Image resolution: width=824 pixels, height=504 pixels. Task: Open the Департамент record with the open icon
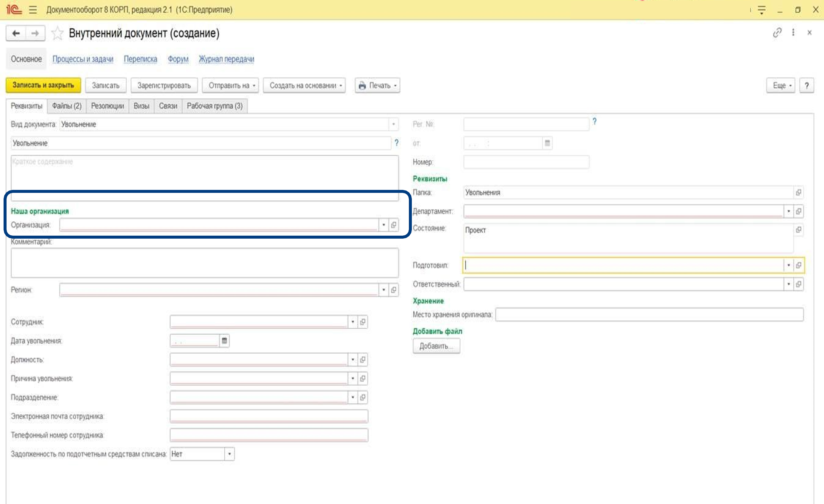pyautogui.click(x=798, y=211)
